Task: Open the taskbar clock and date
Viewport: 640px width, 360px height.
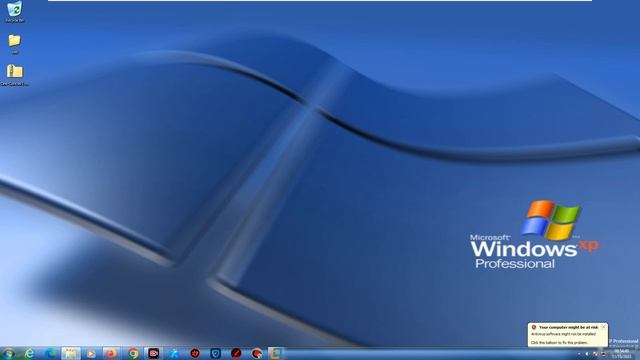Action: pyautogui.click(x=621, y=354)
